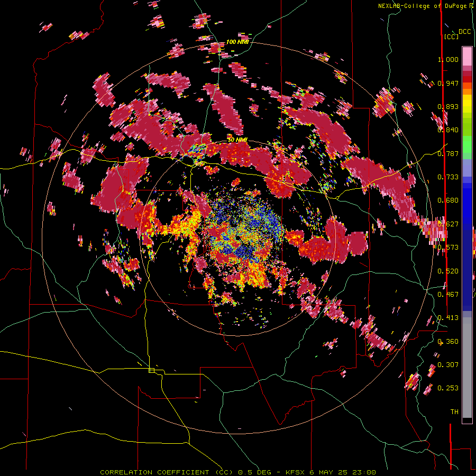Click the 0.733 scale value

pos(448,177)
